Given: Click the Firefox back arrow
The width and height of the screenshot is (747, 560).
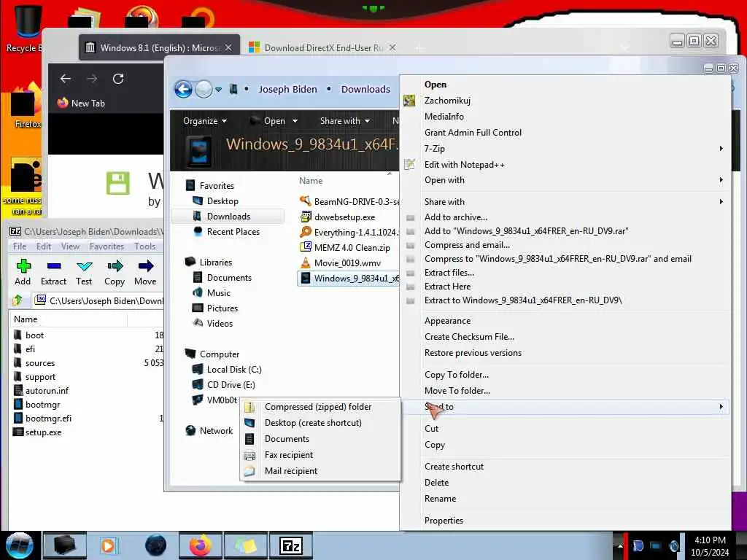Looking at the screenshot, I should click(66, 79).
